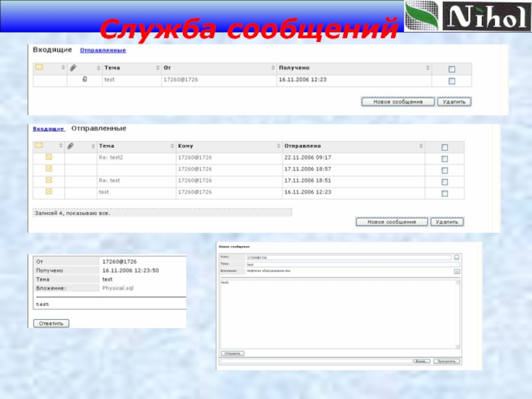Click the envelope column header icon in the sent table

click(39, 146)
